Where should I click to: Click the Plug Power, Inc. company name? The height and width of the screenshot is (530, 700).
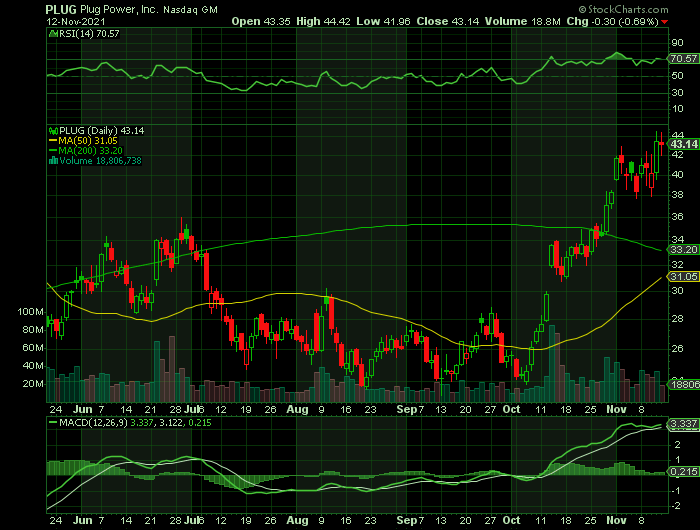click(119, 9)
